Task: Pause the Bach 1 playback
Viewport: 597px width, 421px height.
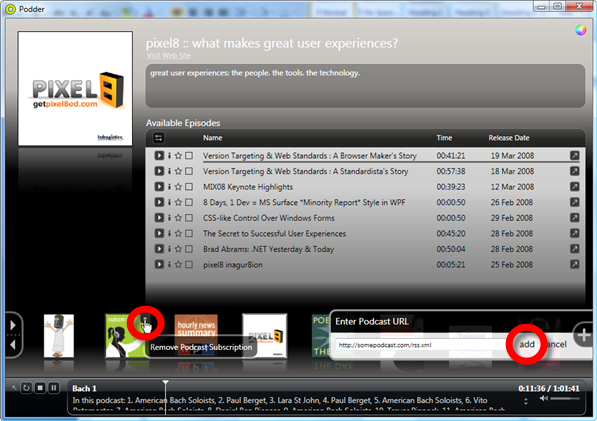Action: coord(54,388)
